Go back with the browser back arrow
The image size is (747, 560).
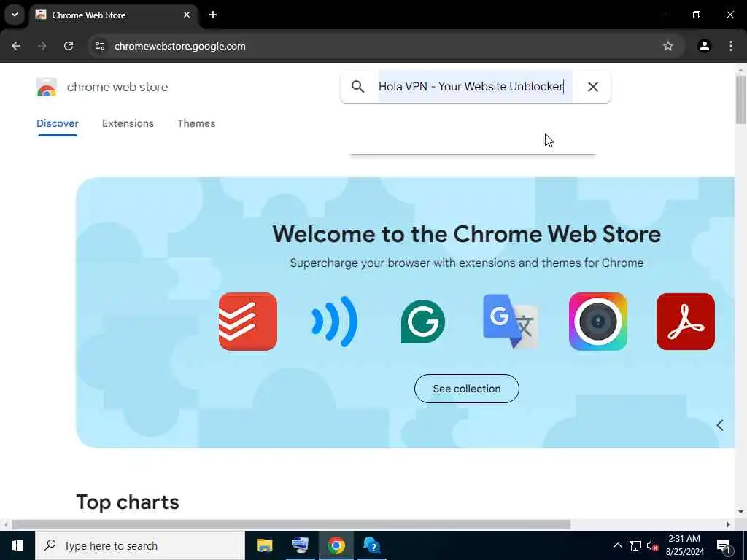click(16, 46)
